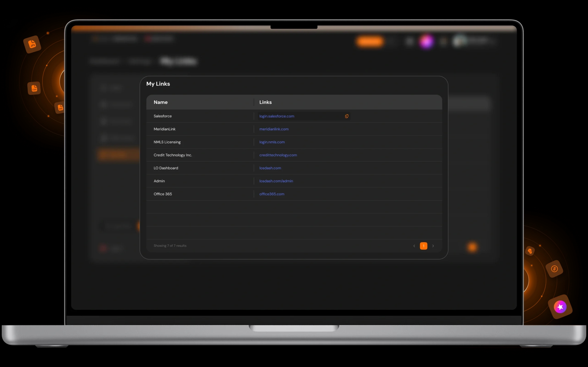Open the login.nmls.com link
This screenshot has width=588, height=367.
(272, 142)
